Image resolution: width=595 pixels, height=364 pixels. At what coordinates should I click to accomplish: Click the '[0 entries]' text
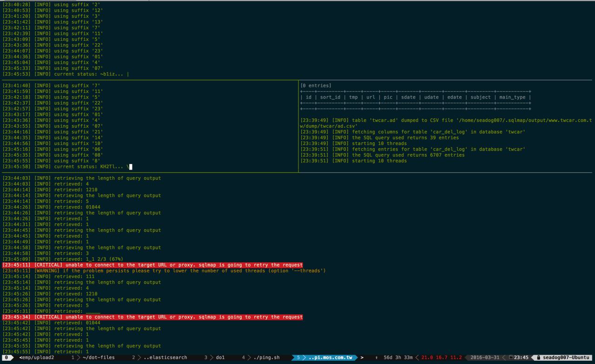tap(316, 86)
